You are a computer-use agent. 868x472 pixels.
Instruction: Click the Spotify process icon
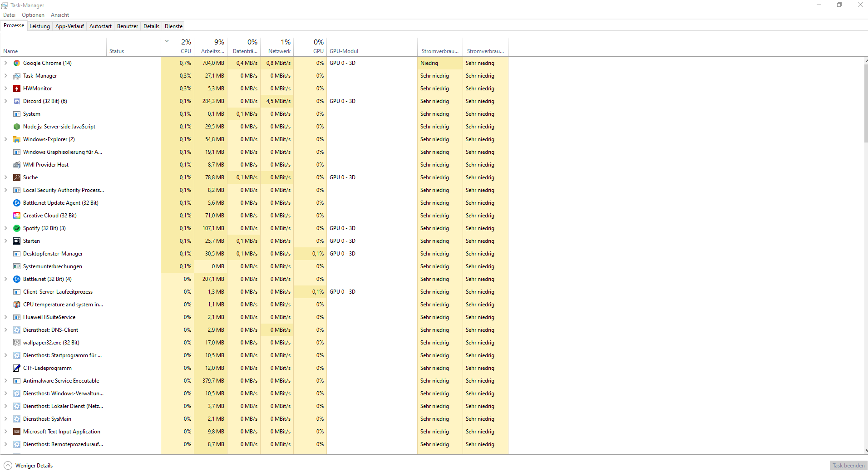tap(17, 228)
